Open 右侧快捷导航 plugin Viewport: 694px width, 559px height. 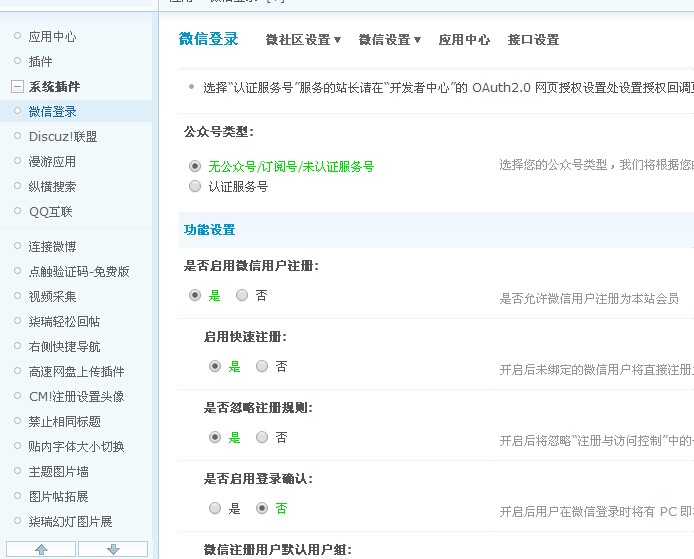coord(64,347)
